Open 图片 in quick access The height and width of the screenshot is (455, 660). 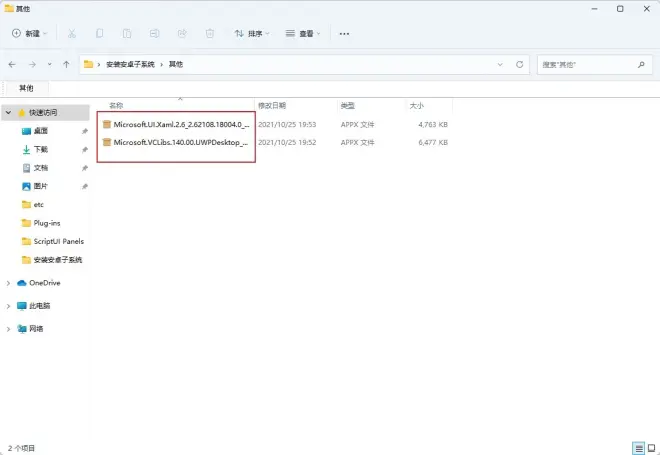tap(40, 186)
